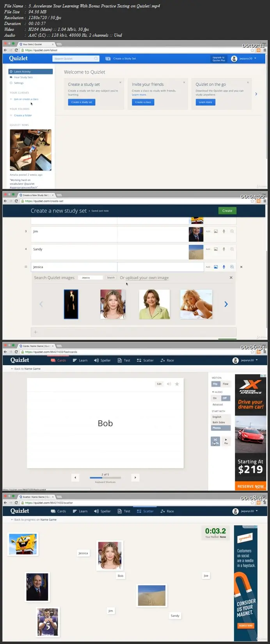Click the green Create button for new study set
The image size is (270, 644).
[227, 211]
